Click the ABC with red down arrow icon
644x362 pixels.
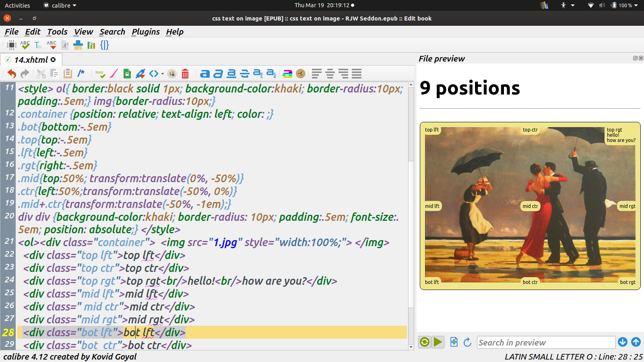pyautogui.click(x=52, y=45)
